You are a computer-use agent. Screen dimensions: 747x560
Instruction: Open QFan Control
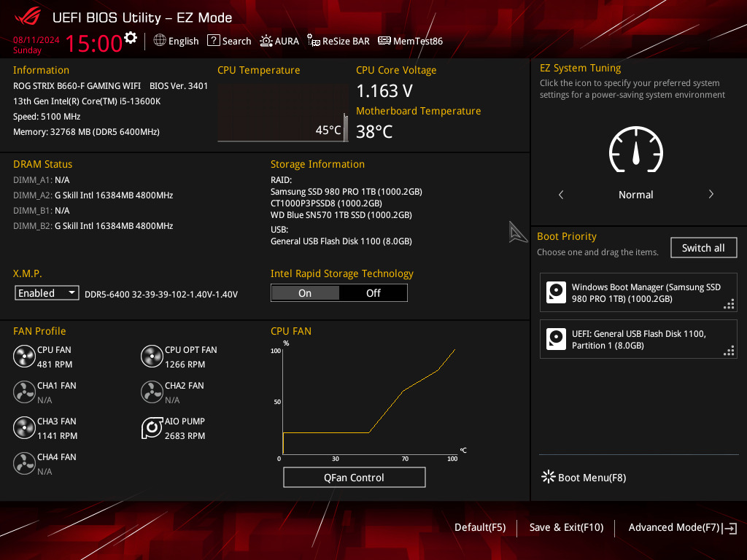(354, 477)
